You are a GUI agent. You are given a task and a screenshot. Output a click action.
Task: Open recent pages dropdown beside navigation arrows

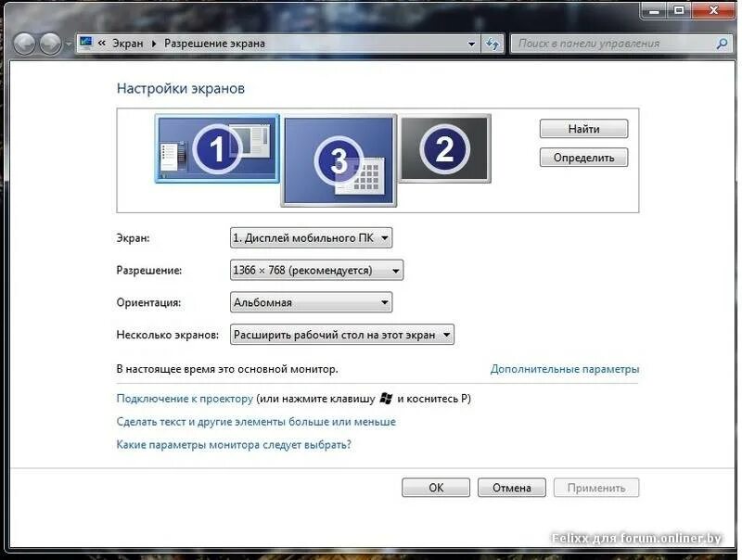68,44
